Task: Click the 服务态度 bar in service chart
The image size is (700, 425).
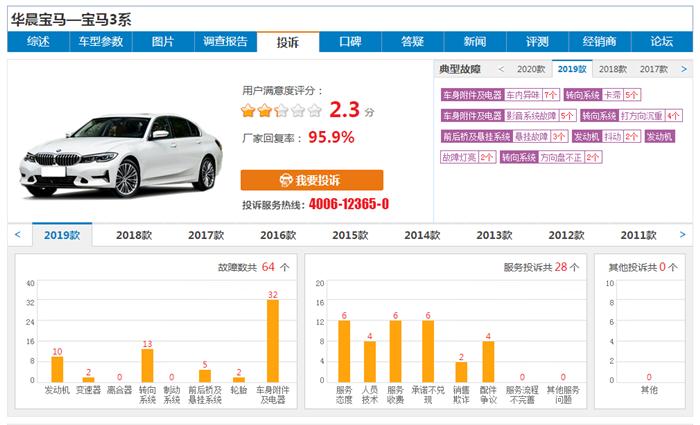Action: click(344, 351)
